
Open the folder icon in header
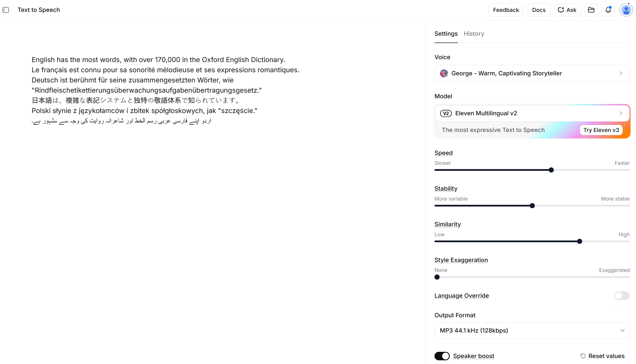coord(591,10)
